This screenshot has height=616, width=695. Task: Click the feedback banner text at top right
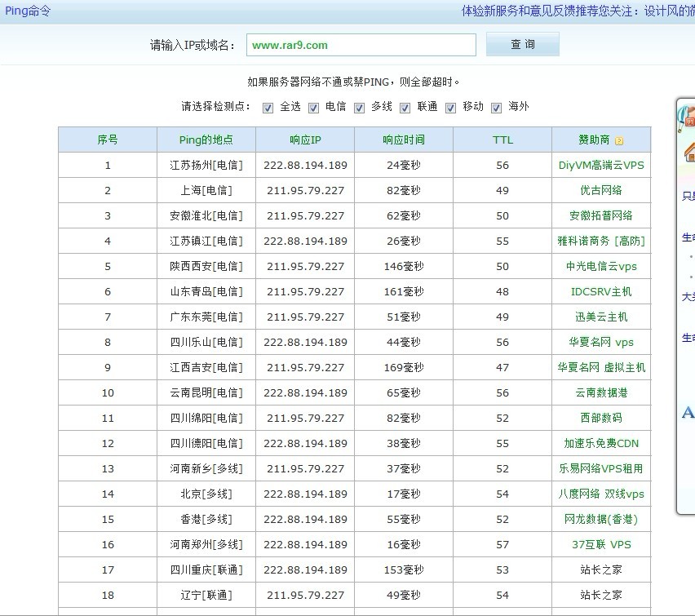pyautogui.click(x=578, y=11)
